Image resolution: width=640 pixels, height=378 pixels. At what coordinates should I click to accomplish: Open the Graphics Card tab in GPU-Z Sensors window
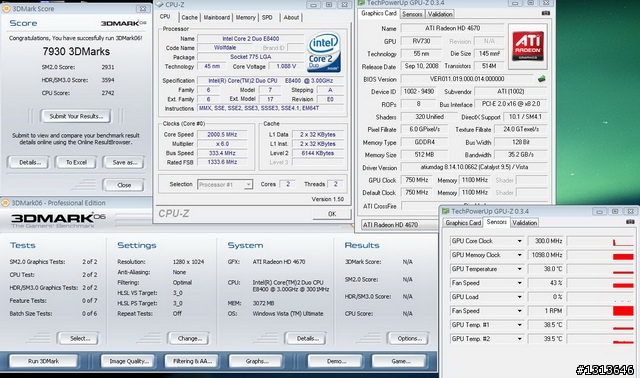[x=463, y=223]
